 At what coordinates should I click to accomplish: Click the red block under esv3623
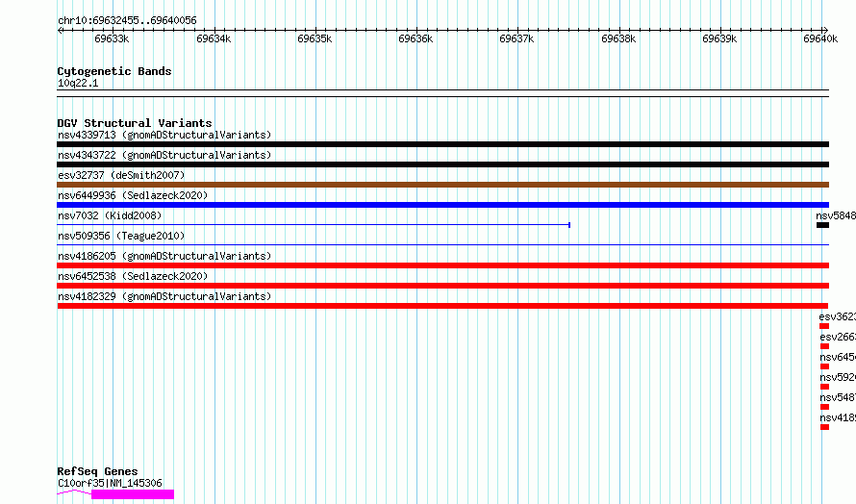[824, 326]
